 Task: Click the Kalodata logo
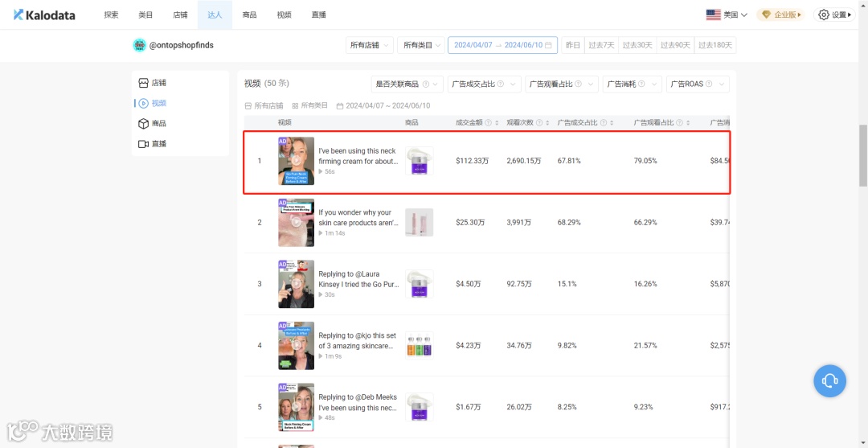pos(44,15)
